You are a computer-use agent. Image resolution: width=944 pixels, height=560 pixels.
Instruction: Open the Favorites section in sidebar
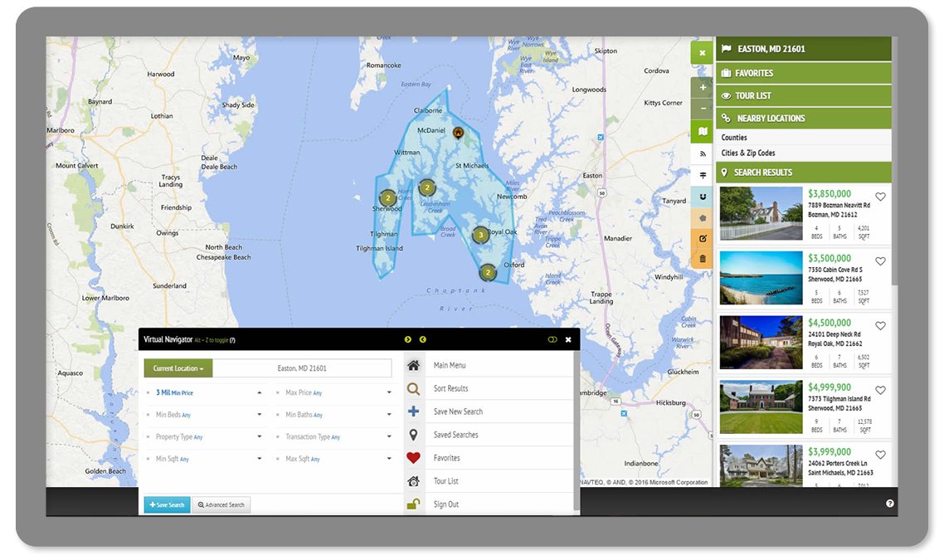click(803, 73)
